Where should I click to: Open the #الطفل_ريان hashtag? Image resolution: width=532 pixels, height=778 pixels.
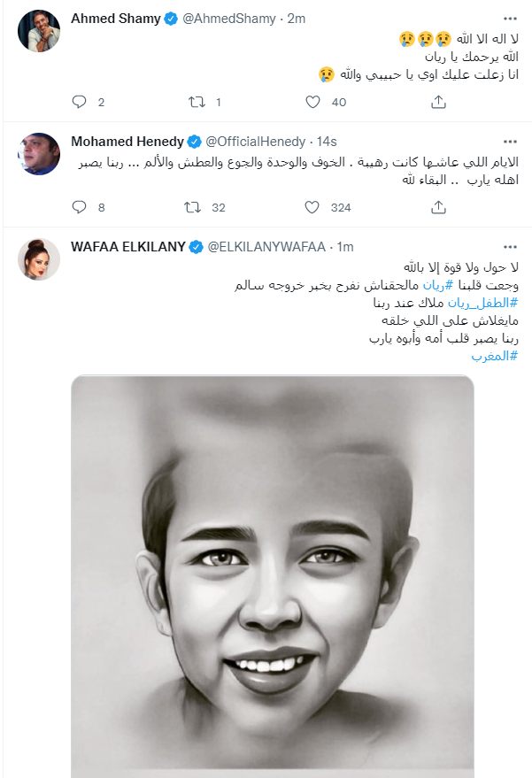(482, 303)
